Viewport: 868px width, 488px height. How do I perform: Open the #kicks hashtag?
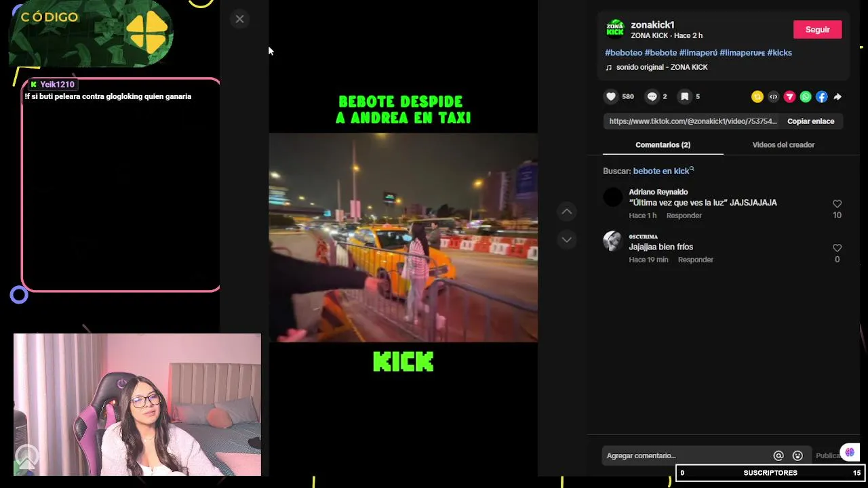(779, 53)
